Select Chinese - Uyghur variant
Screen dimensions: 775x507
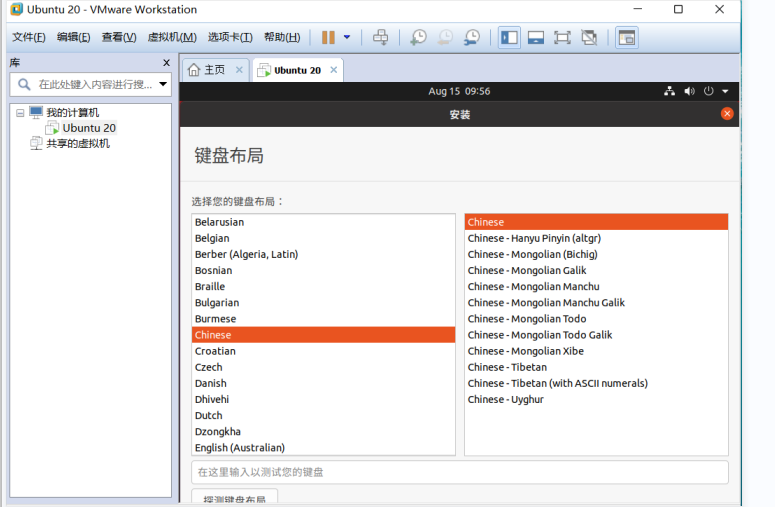(x=596, y=399)
